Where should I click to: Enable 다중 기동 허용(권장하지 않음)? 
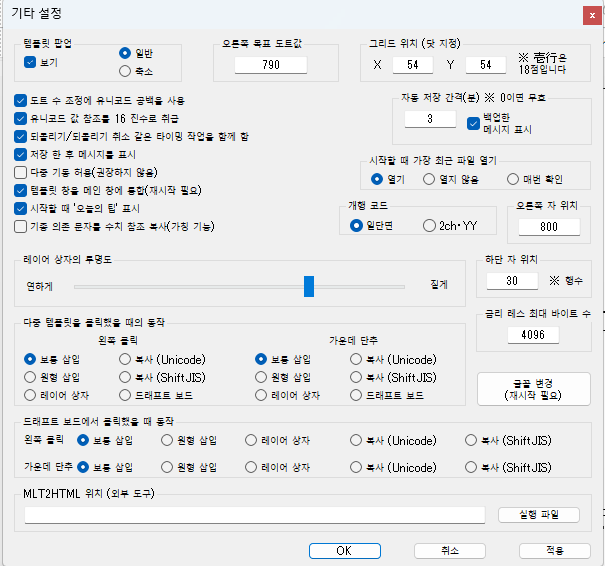coord(20,172)
